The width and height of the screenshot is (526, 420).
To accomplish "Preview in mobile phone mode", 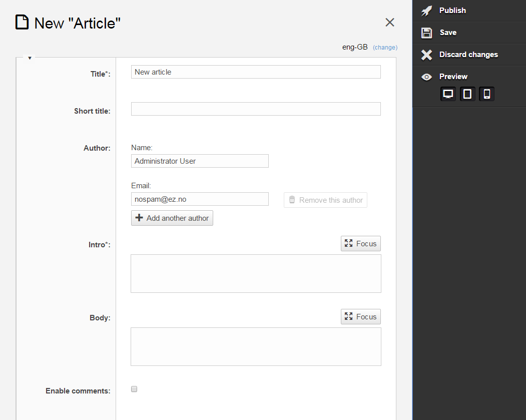I will (487, 94).
